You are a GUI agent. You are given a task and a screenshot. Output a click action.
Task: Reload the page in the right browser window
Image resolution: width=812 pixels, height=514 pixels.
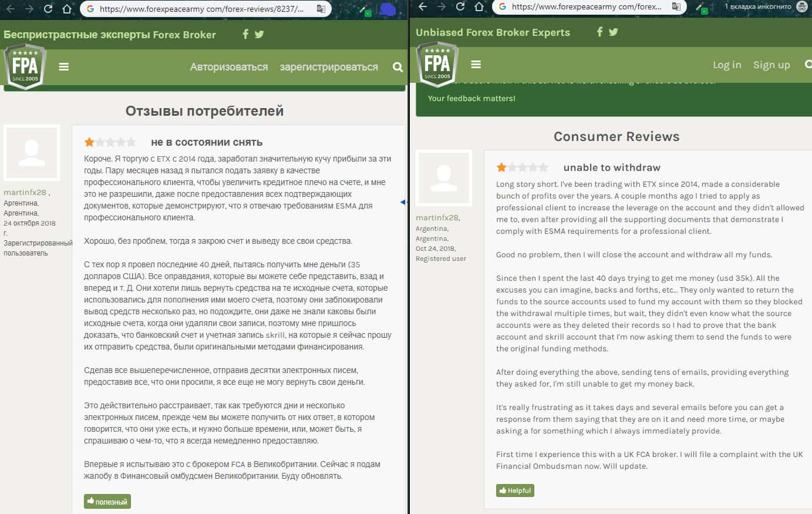click(x=460, y=6)
